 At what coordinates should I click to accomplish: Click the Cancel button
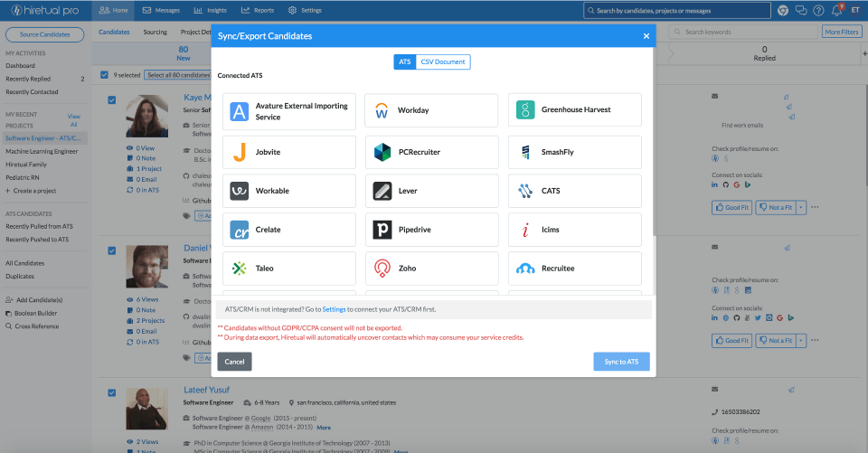point(235,362)
